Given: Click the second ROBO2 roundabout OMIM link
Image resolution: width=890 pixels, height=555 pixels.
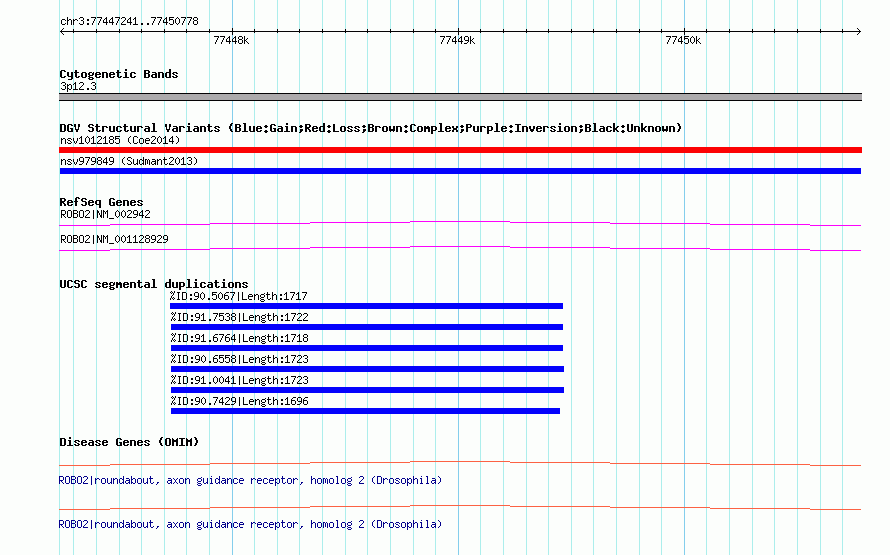Looking at the screenshot, I should 250,524.
